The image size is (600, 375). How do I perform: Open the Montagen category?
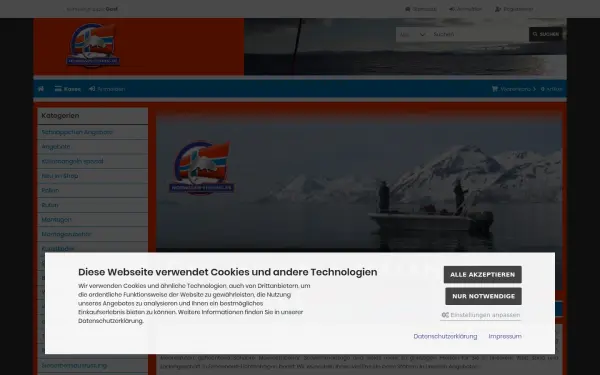point(93,219)
